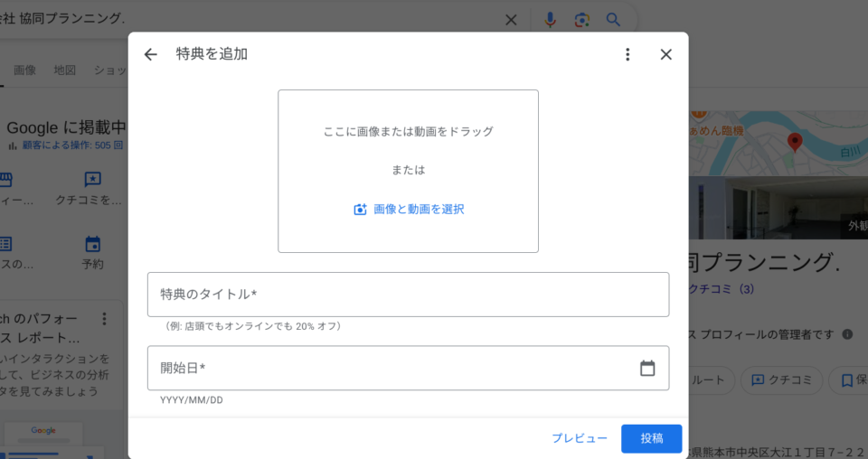The image size is (868, 459).
Task: Open the calendar picker icon in 開始日
Action: coord(647,368)
